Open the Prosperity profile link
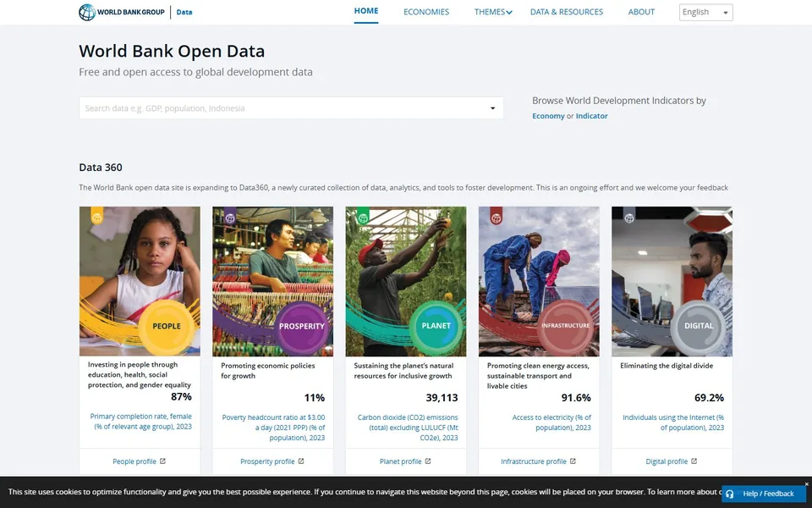This screenshot has width=812, height=508. (x=267, y=461)
